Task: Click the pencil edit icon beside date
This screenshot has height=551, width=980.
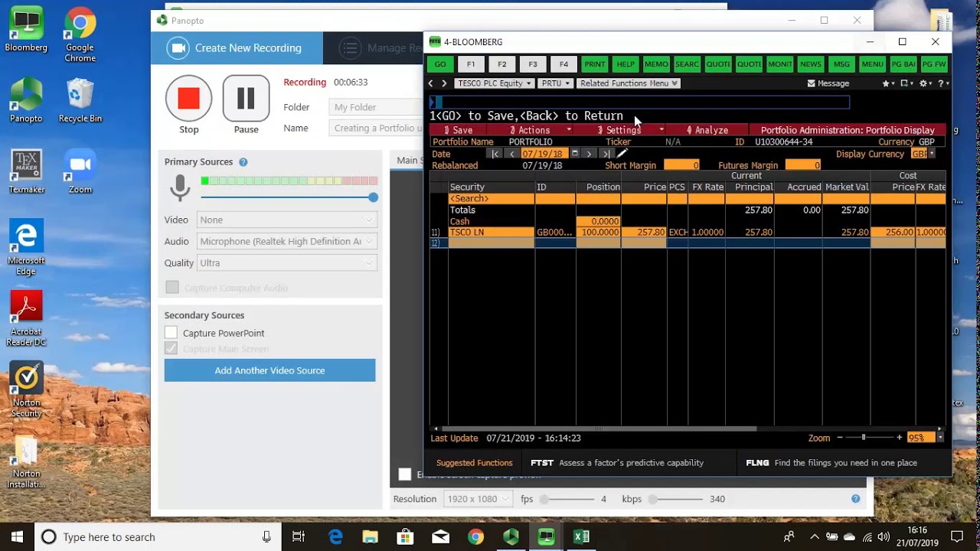Action: point(622,154)
